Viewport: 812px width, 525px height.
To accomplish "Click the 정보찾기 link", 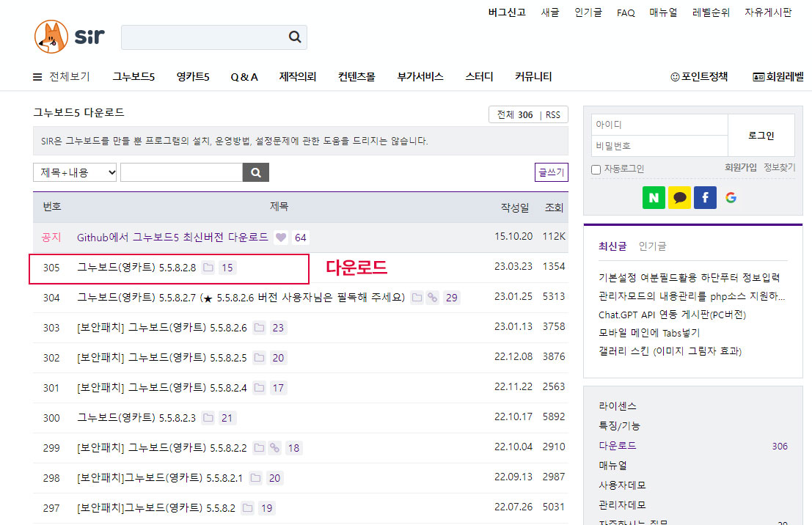I will [x=780, y=167].
